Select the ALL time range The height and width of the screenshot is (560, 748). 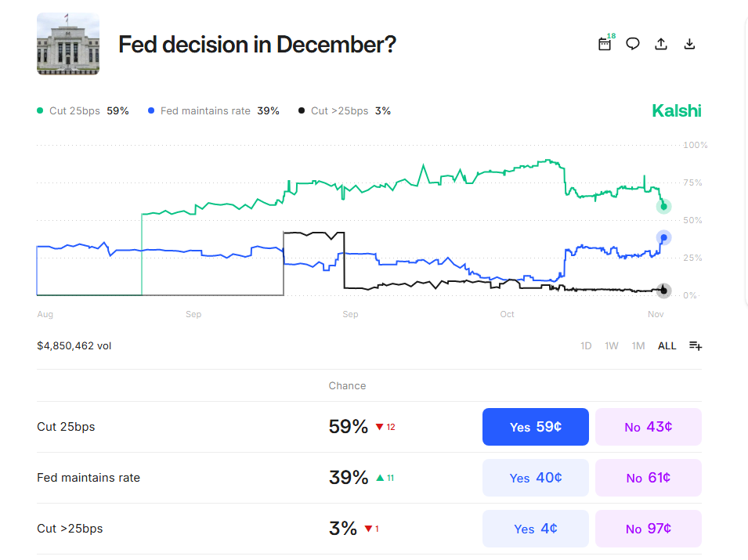(667, 345)
